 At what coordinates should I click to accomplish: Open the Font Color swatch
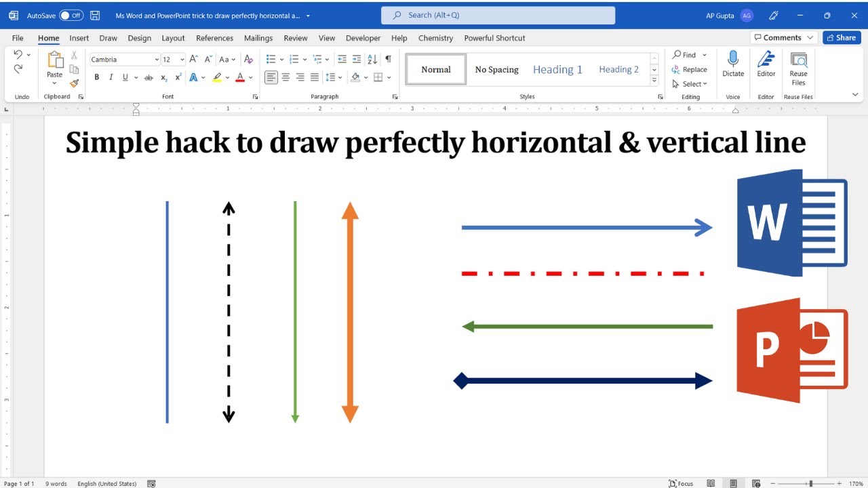(x=240, y=77)
